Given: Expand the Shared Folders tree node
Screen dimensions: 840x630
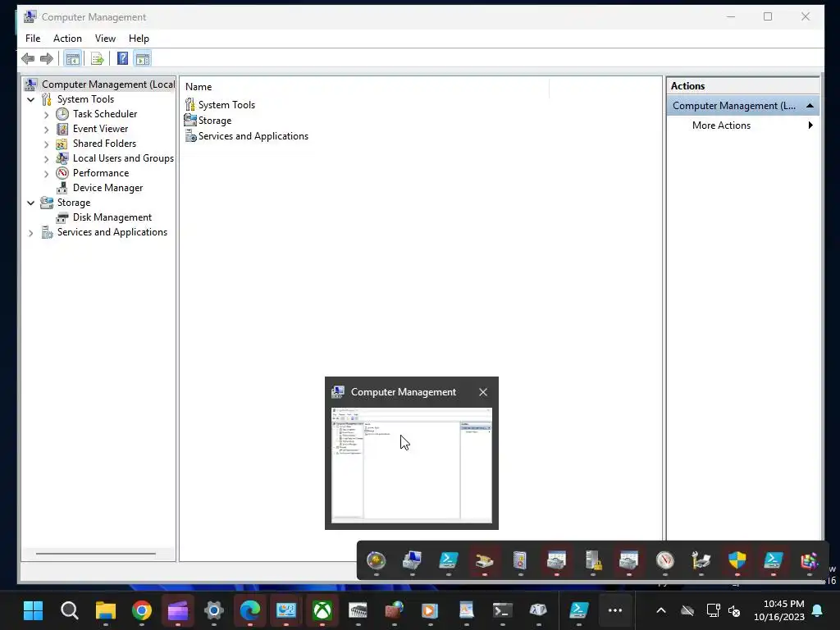Looking at the screenshot, I should [x=46, y=144].
